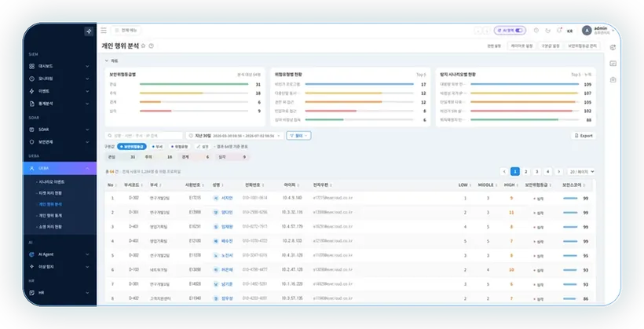Click the search input field
This screenshot has width=644, height=329.
point(144,136)
